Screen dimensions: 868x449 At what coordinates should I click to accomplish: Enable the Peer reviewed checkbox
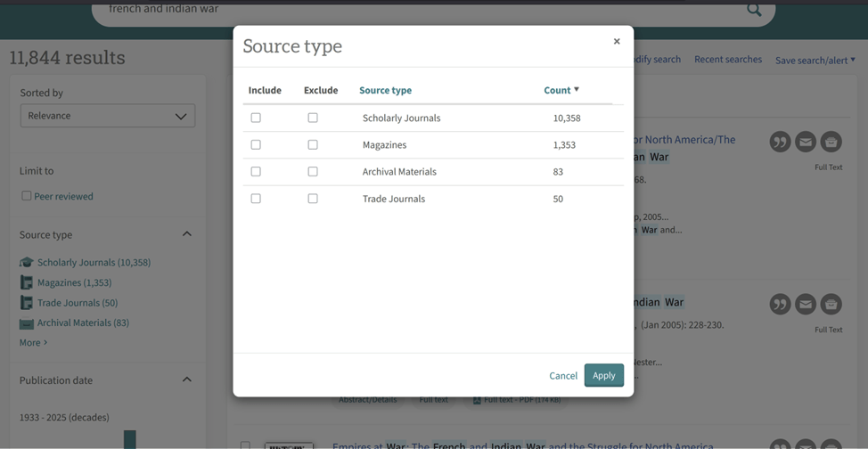click(26, 196)
